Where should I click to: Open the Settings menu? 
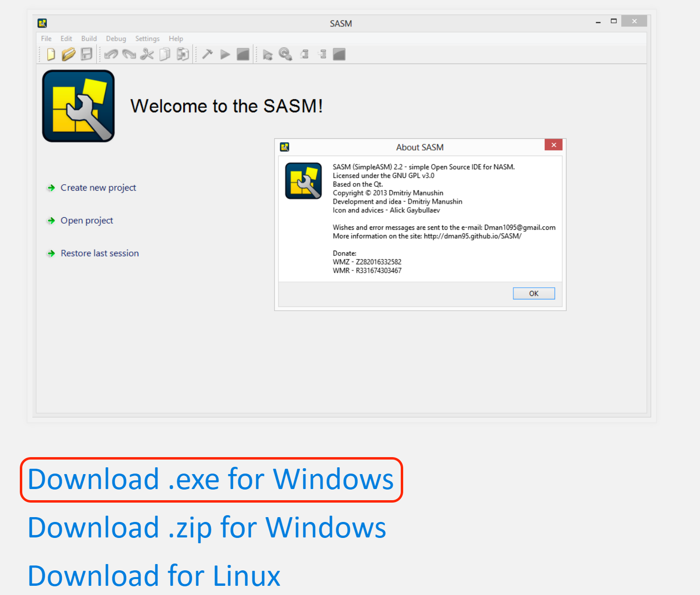pyautogui.click(x=147, y=39)
